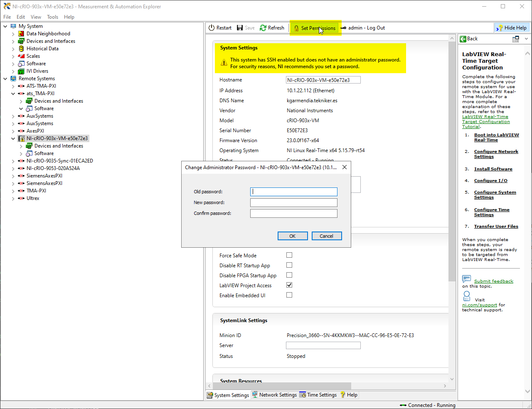
Task: Select the Ultrex remote system
Action: 33,198
